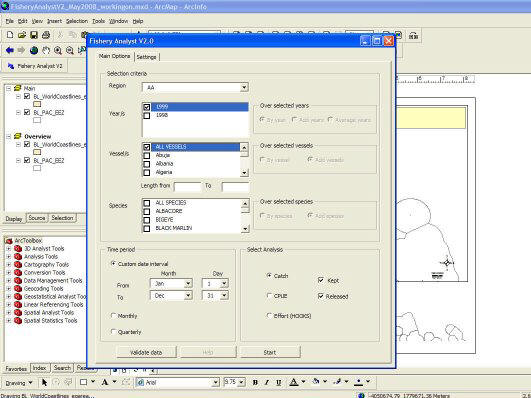The width and height of the screenshot is (531, 398).
Task: Select the Quarterly time period option
Action: point(113,332)
